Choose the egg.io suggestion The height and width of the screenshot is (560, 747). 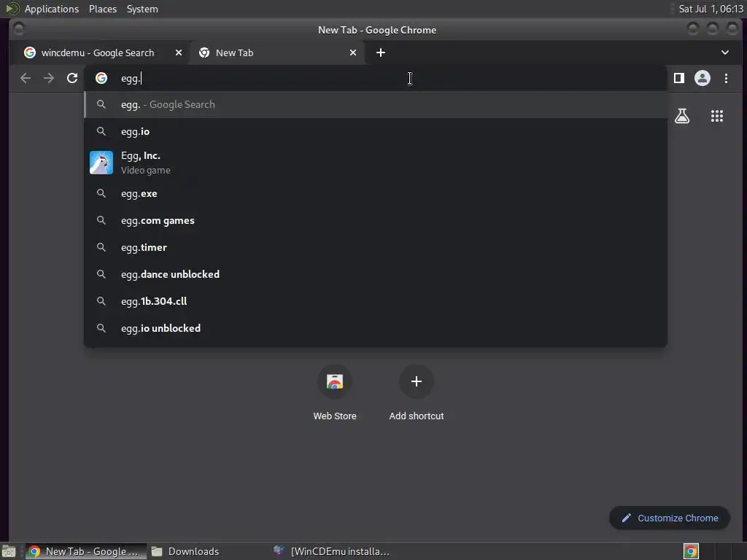tap(376, 131)
